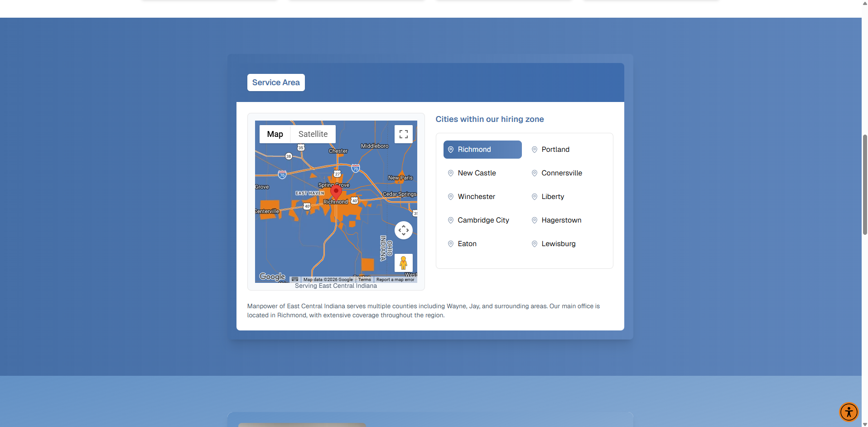
Task: Click the Middleboro label on the map
Action: tap(375, 146)
